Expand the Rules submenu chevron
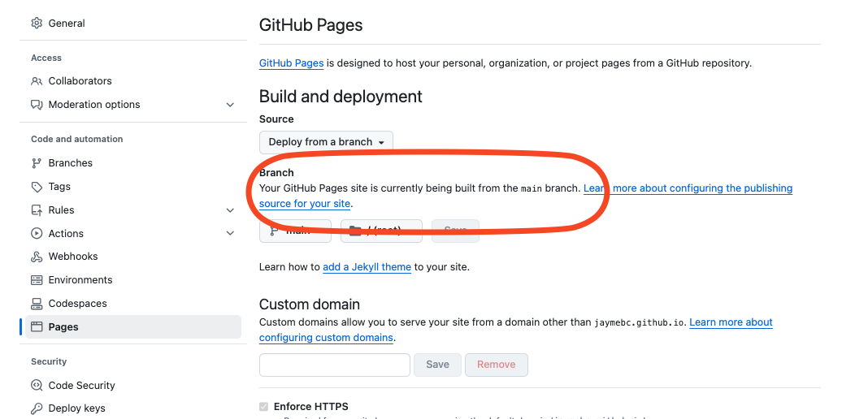 (x=230, y=210)
